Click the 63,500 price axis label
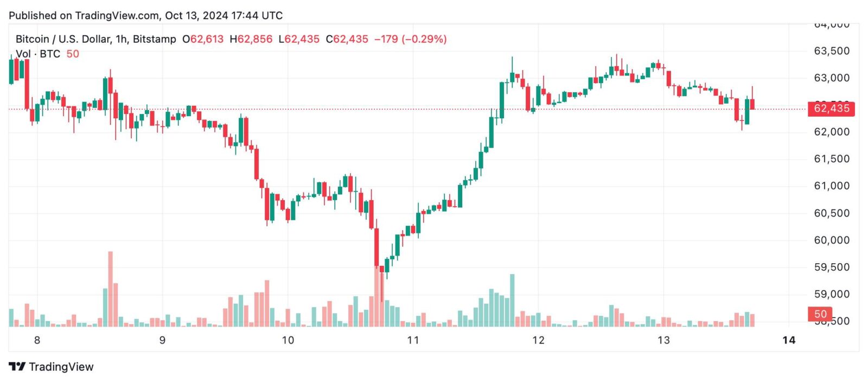Screen dimensions: 868x382 (x=832, y=51)
